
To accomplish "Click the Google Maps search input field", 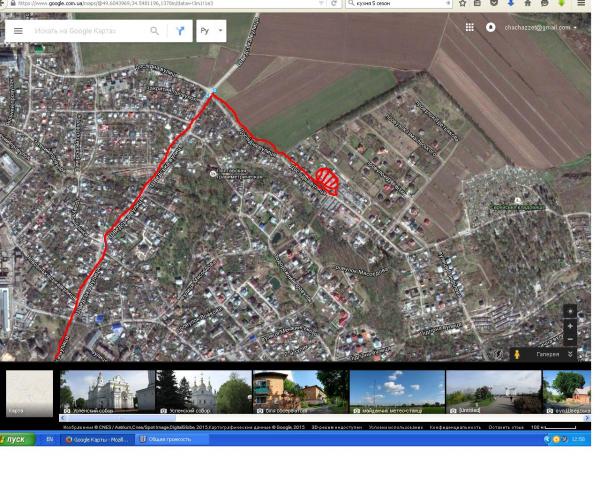I will pos(90,31).
